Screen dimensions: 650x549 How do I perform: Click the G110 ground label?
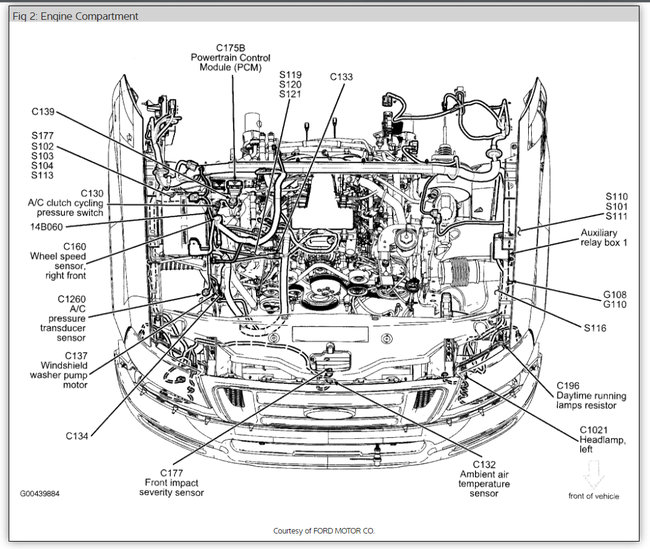[615, 305]
